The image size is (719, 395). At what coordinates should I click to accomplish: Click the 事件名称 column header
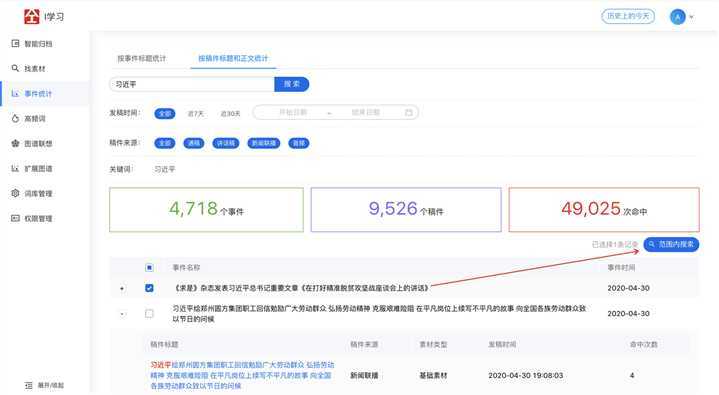[x=186, y=267]
